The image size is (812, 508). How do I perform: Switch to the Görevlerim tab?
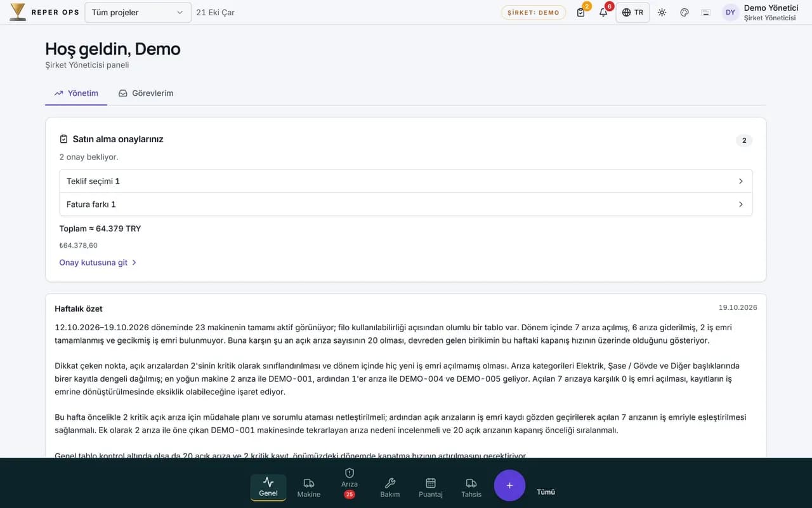[x=146, y=93]
